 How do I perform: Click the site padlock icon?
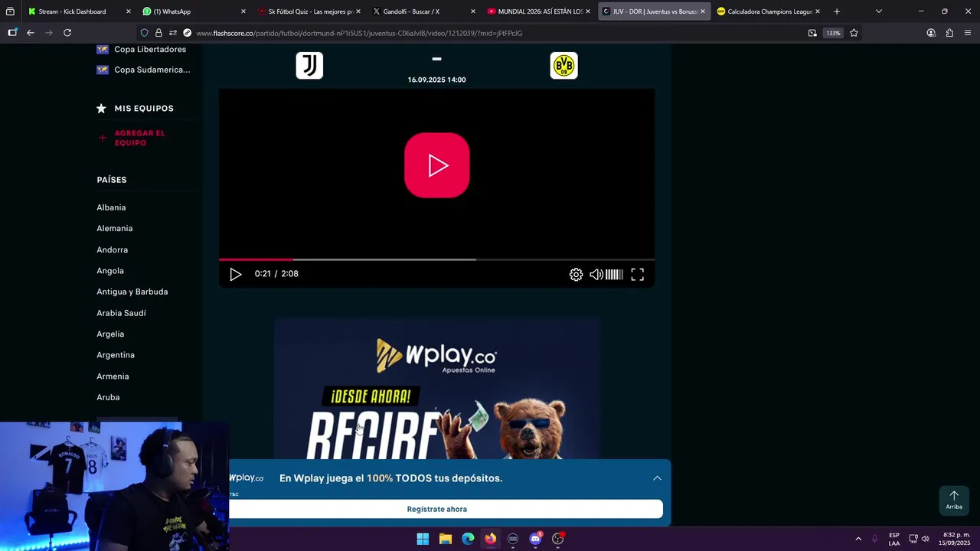[158, 33]
